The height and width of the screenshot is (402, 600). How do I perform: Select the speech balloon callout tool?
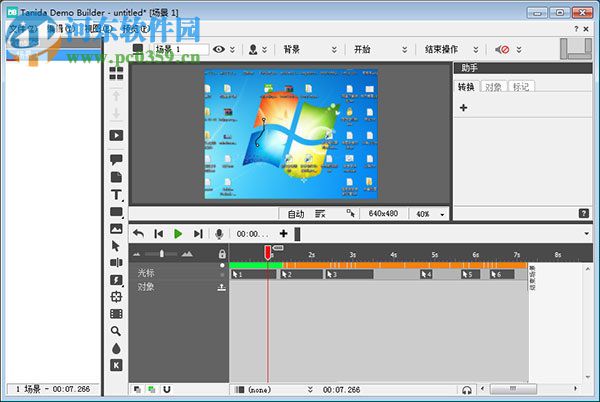116,159
